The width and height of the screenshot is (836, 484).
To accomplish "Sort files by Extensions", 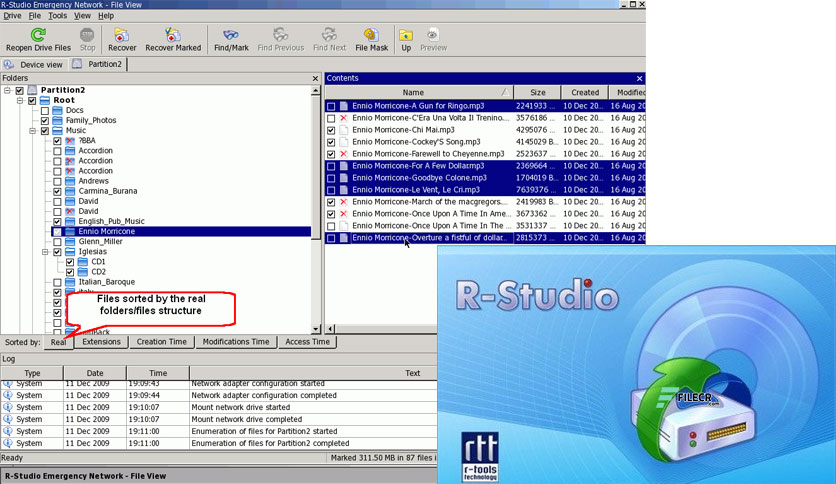I will (x=101, y=342).
